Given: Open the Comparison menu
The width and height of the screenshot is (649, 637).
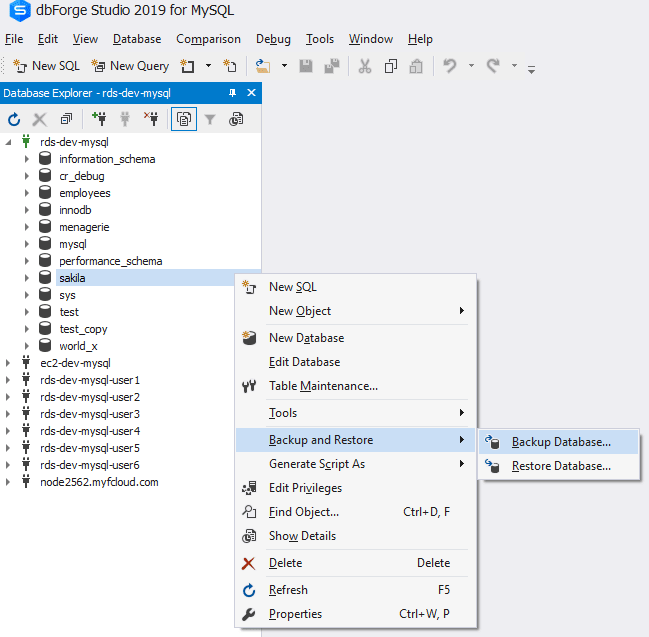Looking at the screenshot, I should pos(208,39).
